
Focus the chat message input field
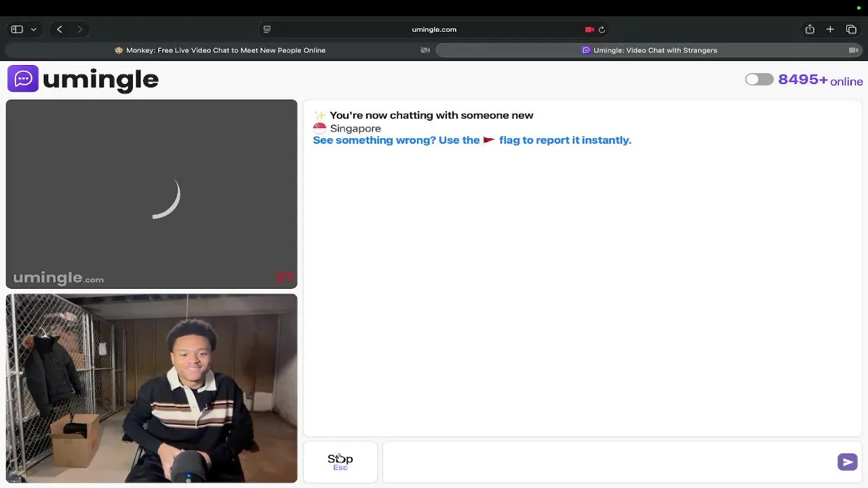pos(610,462)
